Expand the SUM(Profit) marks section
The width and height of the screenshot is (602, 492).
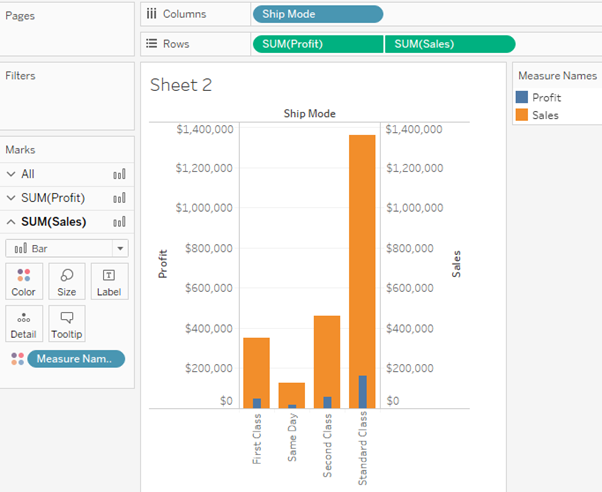[11, 198]
